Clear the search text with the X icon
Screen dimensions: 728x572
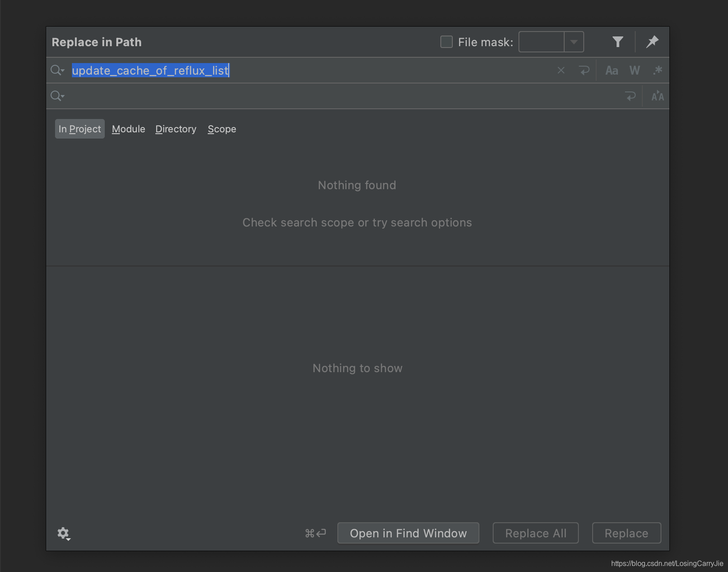[561, 70]
